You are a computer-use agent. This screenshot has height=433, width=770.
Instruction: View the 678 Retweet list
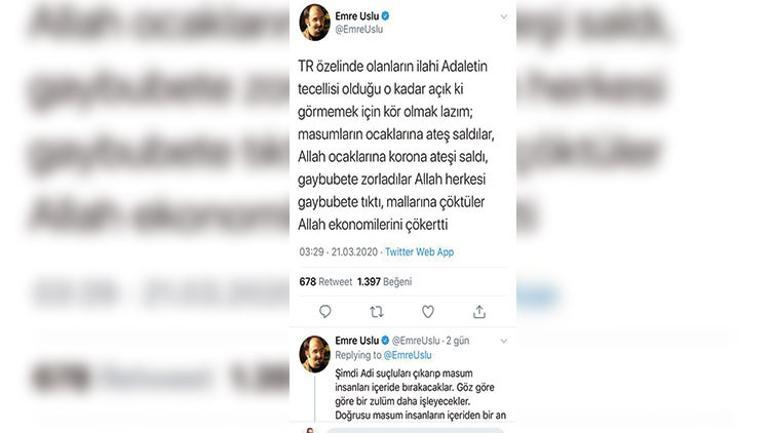(x=326, y=282)
